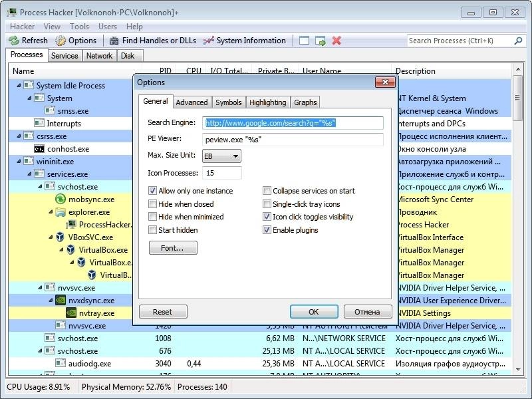Collapse the nvxdsync.exe tree node
This screenshot has width=532, height=399.
point(51,301)
